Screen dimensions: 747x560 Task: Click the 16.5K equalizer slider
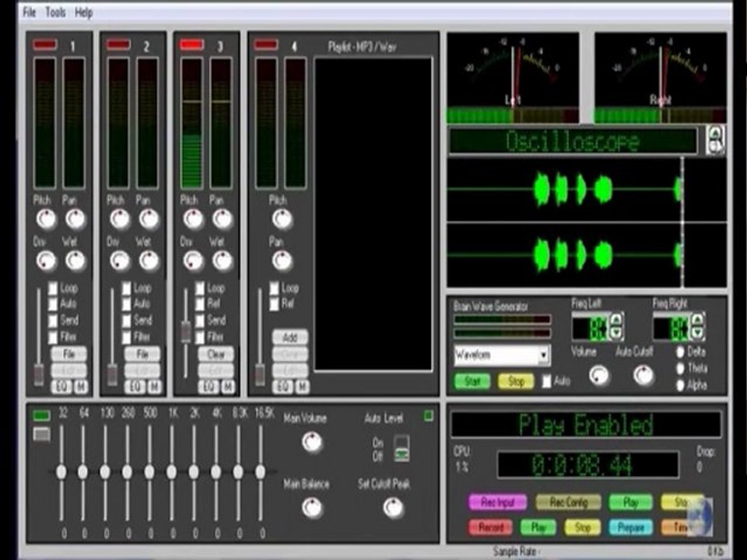(260, 471)
